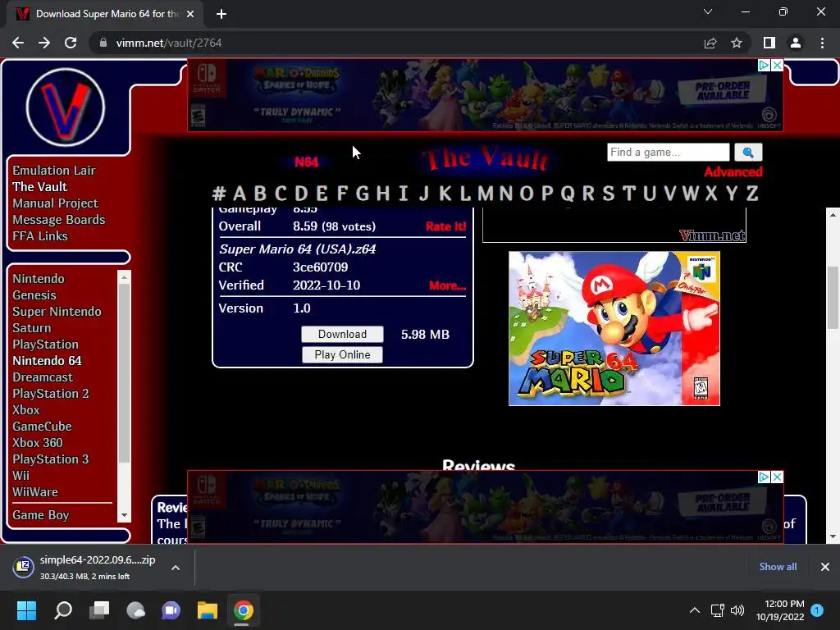Open the tab search chevron in title bar
The height and width of the screenshot is (630, 840).
click(708, 11)
